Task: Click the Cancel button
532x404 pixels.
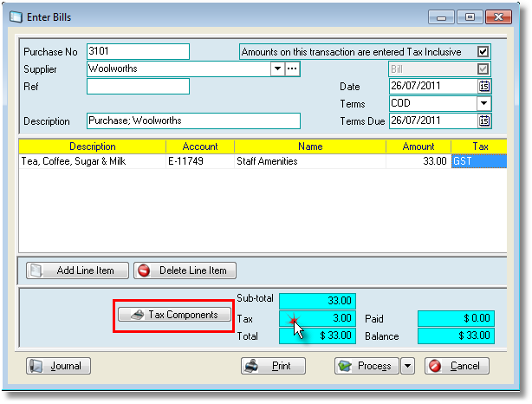Action: [457, 366]
